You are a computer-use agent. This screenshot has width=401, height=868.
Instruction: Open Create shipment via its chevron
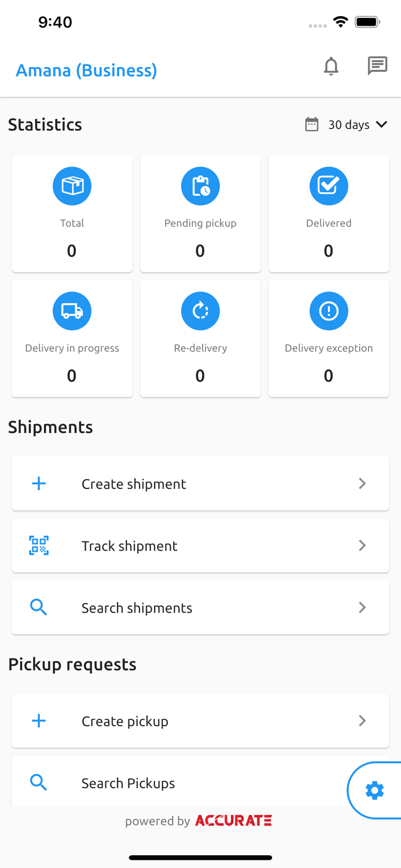(x=362, y=483)
